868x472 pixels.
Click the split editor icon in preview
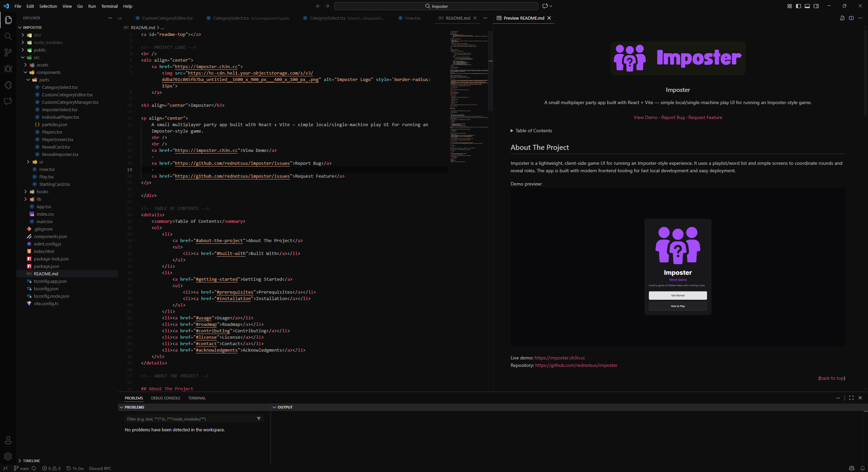851,18
